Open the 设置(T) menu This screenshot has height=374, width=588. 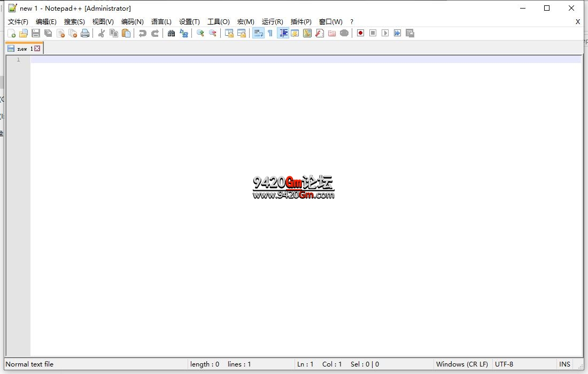coord(189,22)
